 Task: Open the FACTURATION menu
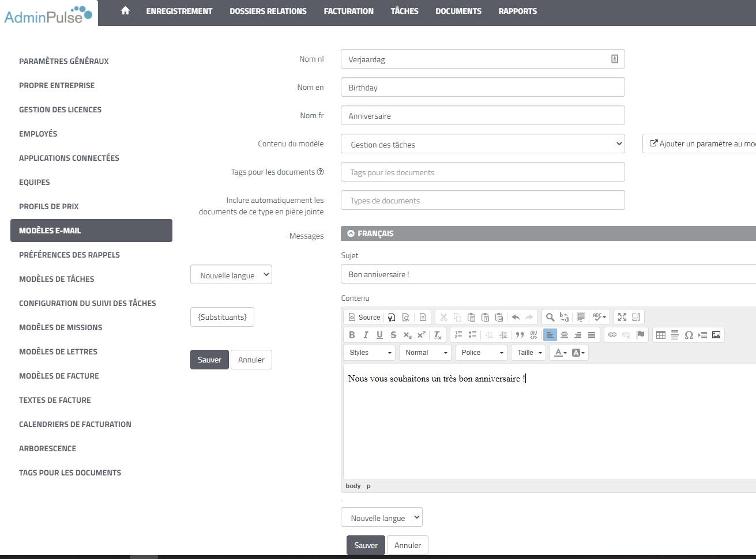(348, 11)
